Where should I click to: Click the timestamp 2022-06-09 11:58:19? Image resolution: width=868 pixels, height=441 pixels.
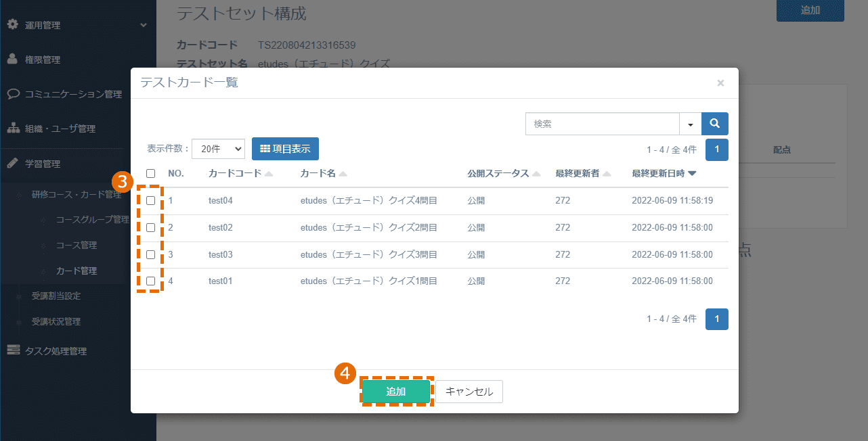pyautogui.click(x=672, y=200)
